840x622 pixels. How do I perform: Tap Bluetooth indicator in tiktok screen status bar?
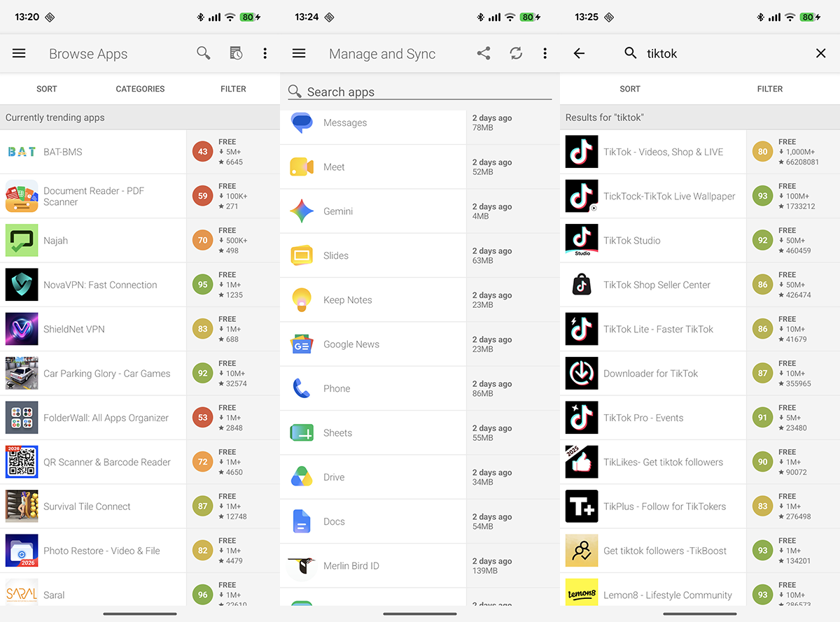point(760,17)
